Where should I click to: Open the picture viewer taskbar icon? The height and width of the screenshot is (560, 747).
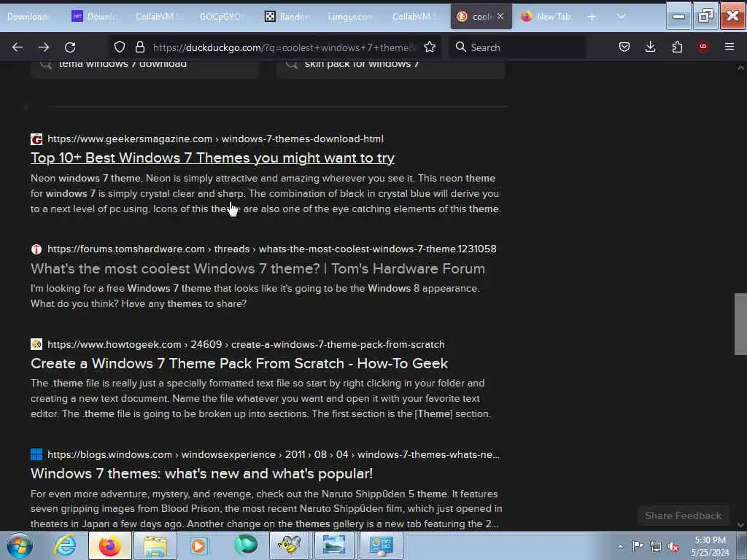pyautogui.click(x=334, y=545)
